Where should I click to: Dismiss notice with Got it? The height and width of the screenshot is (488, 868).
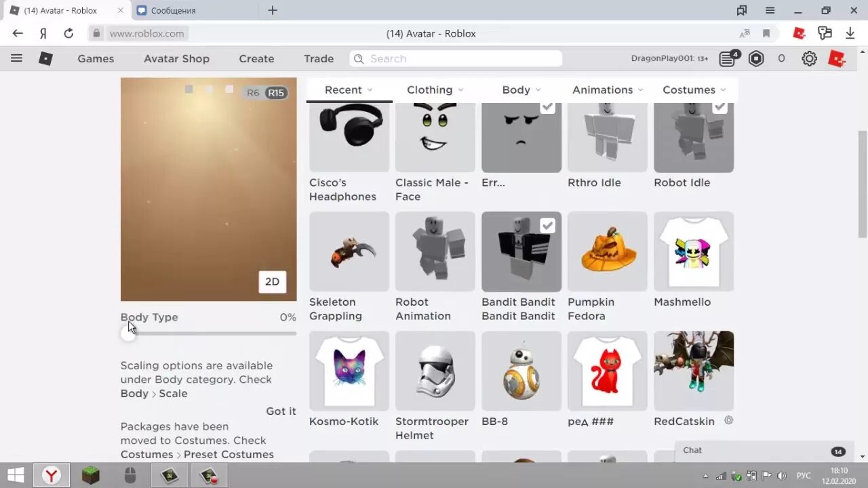(x=281, y=411)
